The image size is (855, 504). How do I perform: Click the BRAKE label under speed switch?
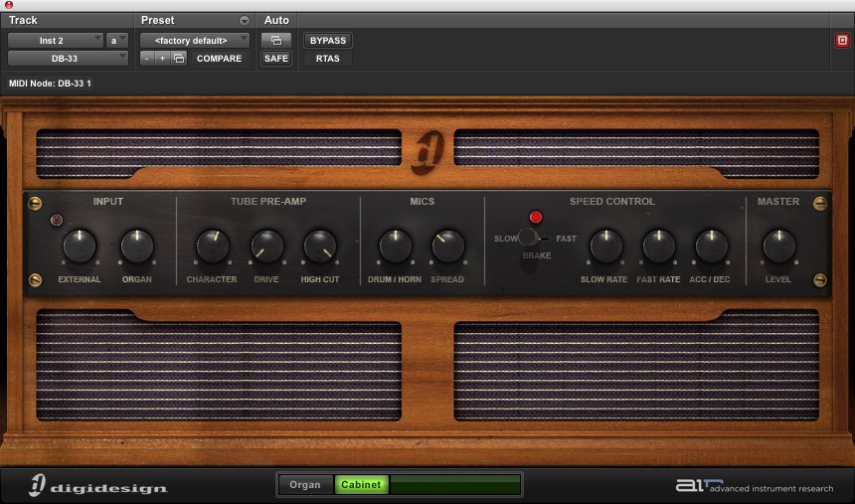click(537, 255)
